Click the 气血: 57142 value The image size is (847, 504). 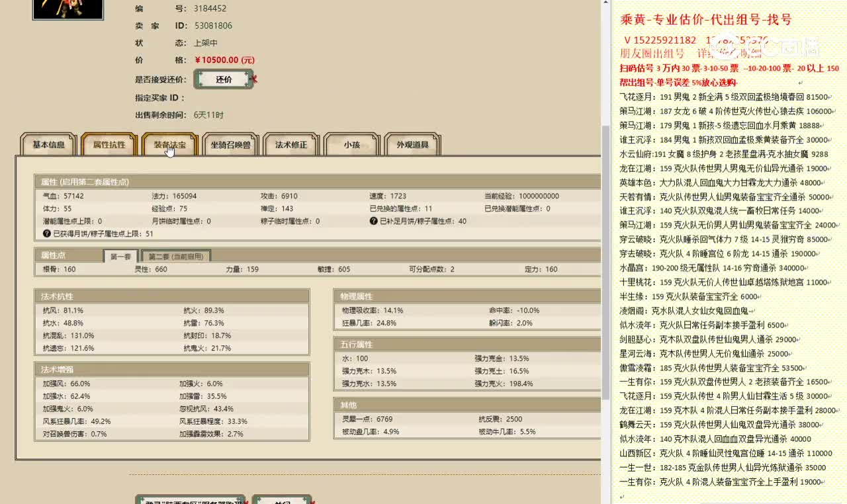click(x=64, y=196)
